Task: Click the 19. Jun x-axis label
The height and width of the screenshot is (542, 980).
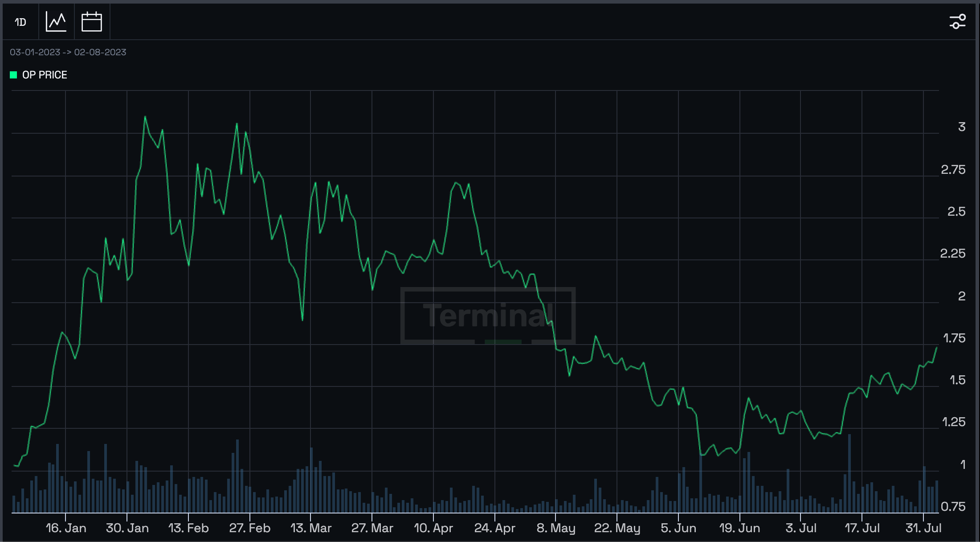Action: 740,528
